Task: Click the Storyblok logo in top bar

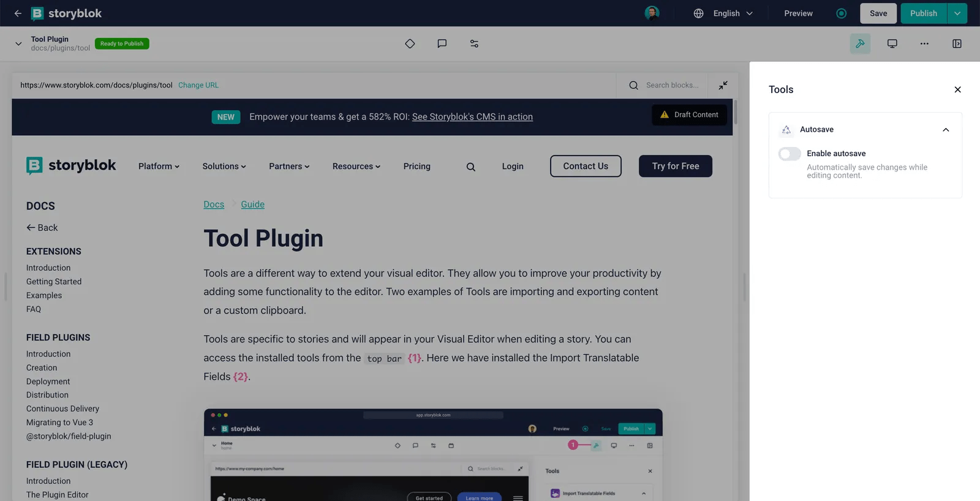Action: coord(66,13)
